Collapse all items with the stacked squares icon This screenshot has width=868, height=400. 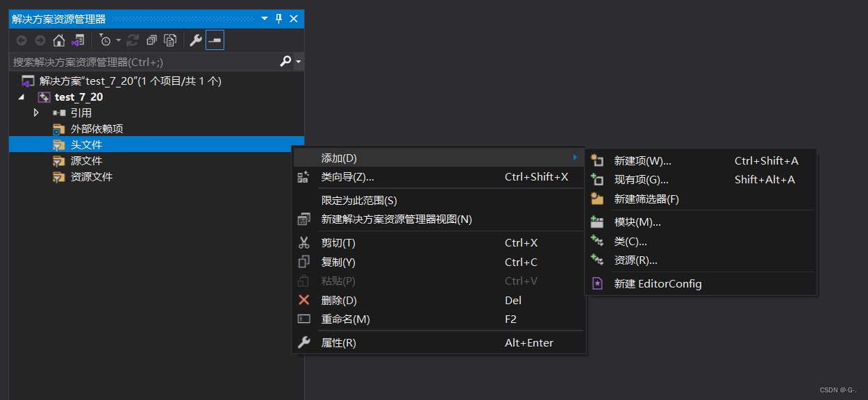click(151, 40)
